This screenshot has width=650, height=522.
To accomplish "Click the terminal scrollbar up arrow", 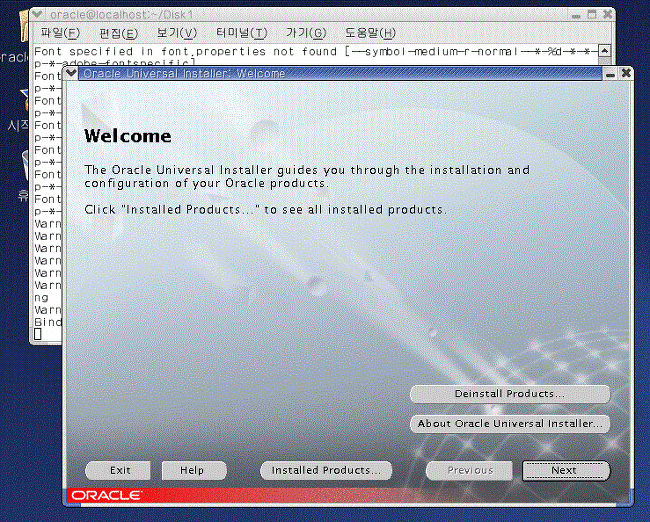I will [605, 51].
